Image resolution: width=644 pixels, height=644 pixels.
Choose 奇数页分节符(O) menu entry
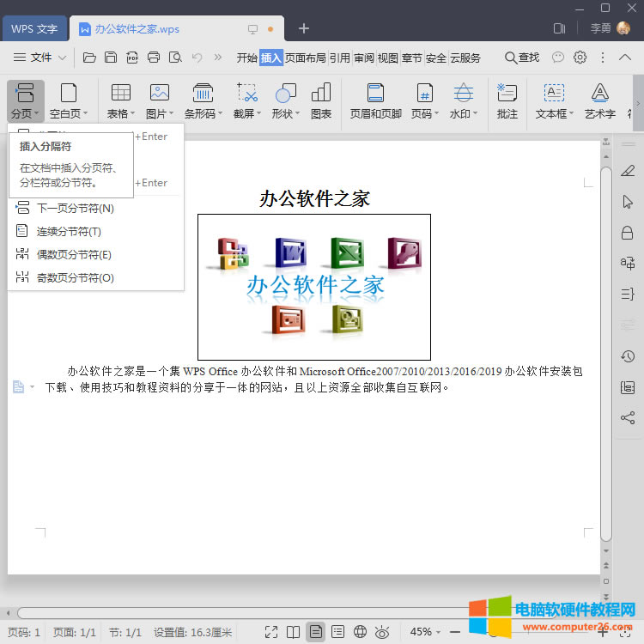(75, 278)
